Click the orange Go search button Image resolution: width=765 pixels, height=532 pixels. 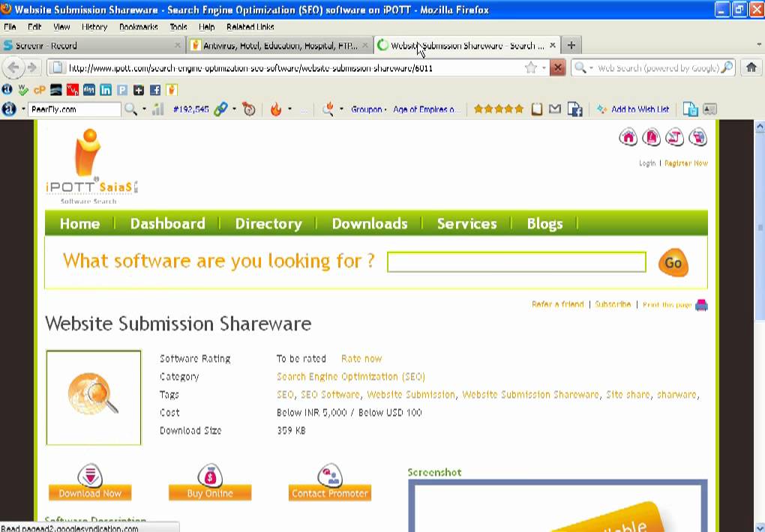(673, 263)
